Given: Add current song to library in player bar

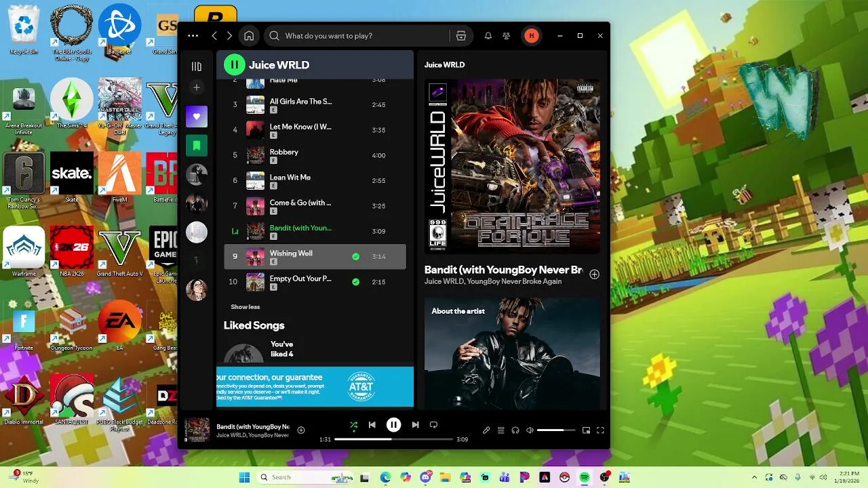Looking at the screenshot, I should (x=301, y=430).
